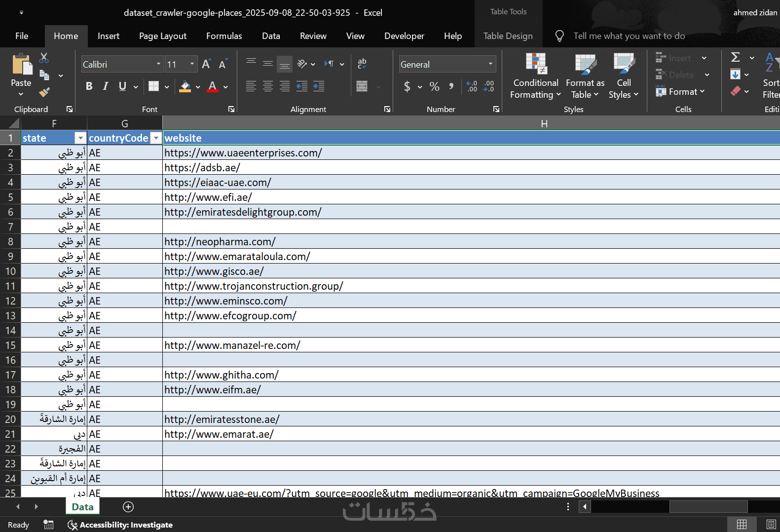
Task: Open the Table Design tab
Action: 508,36
